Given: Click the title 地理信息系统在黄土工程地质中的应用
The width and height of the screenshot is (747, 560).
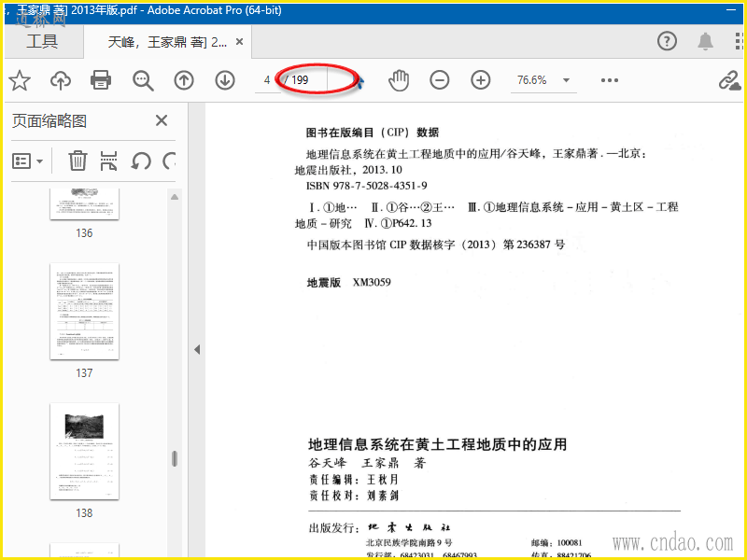Looking at the screenshot, I should point(437,444).
